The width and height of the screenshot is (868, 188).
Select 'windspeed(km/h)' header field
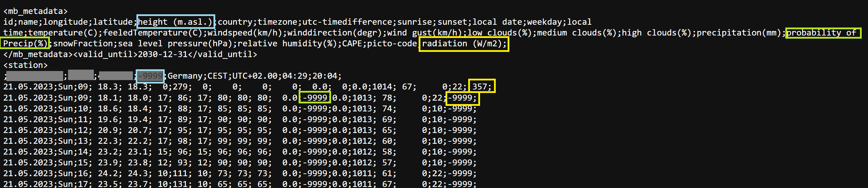point(245,33)
